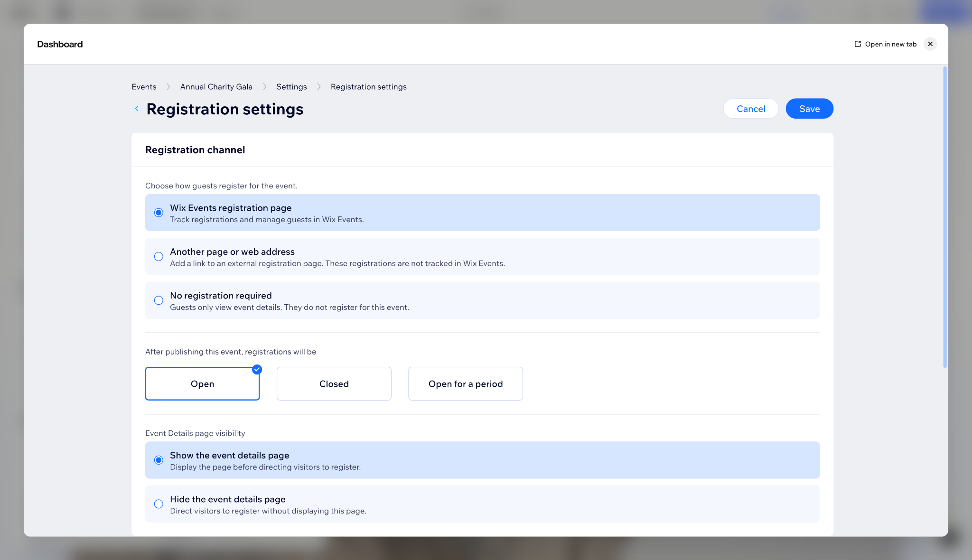Screen dimensions: 972x560
Task: Click 'Event Details page visibility' label
Action: [x=195, y=433]
